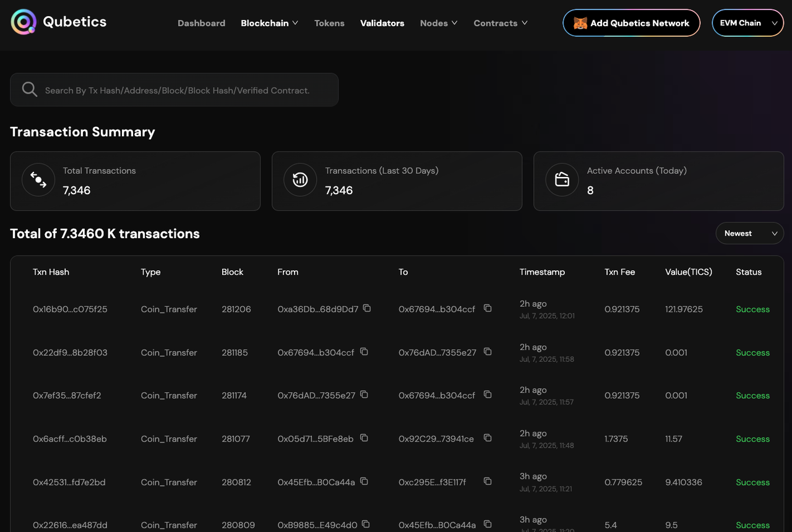Copy the From address 0x05d71...5BFe8eb
Viewport: 792px width, 532px height.
click(x=364, y=437)
